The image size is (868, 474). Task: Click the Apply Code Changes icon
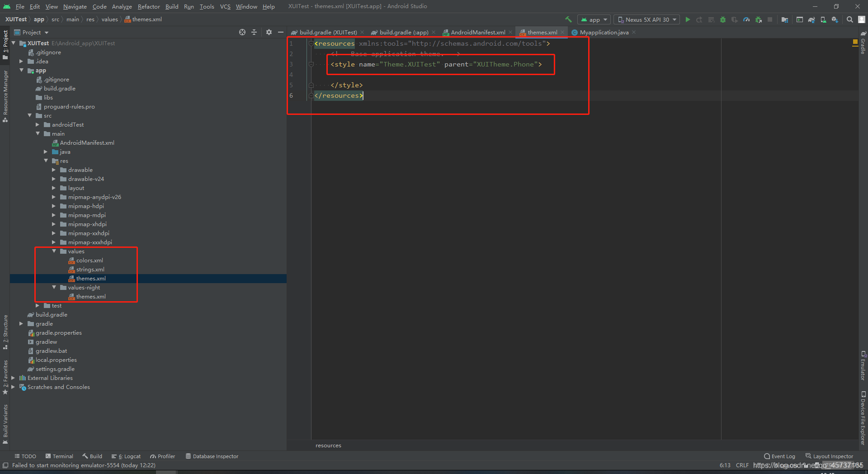coord(711,19)
